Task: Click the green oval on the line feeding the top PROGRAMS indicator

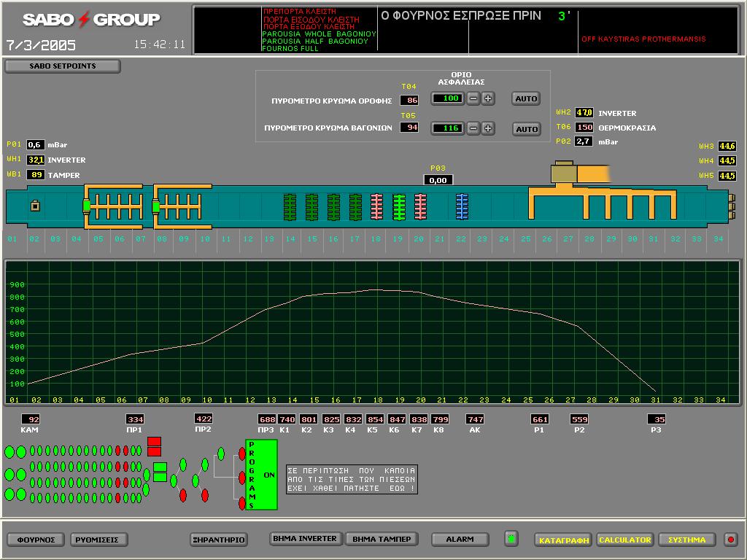Action: [x=221, y=454]
